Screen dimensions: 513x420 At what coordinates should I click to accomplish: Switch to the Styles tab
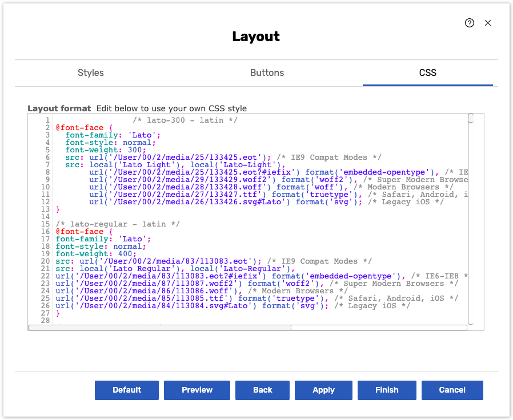(x=91, y=72)
